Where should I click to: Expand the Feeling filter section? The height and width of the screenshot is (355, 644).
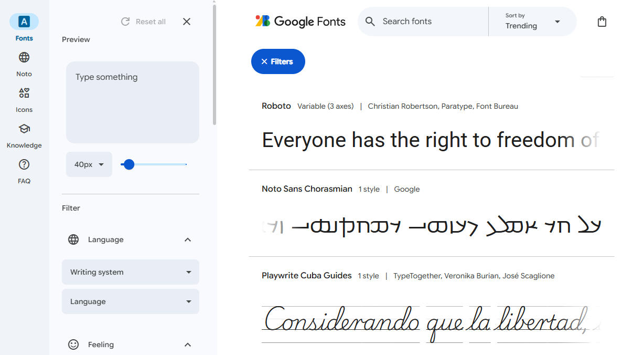click(187, 344)
